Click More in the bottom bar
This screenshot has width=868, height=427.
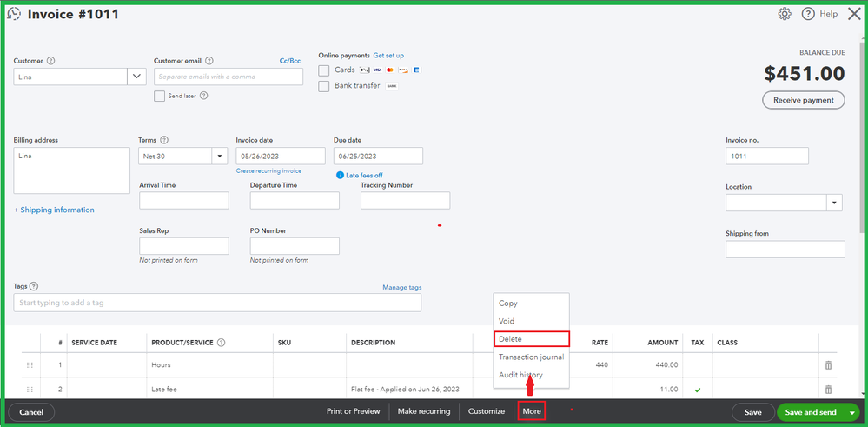click(x=532, y=411)
